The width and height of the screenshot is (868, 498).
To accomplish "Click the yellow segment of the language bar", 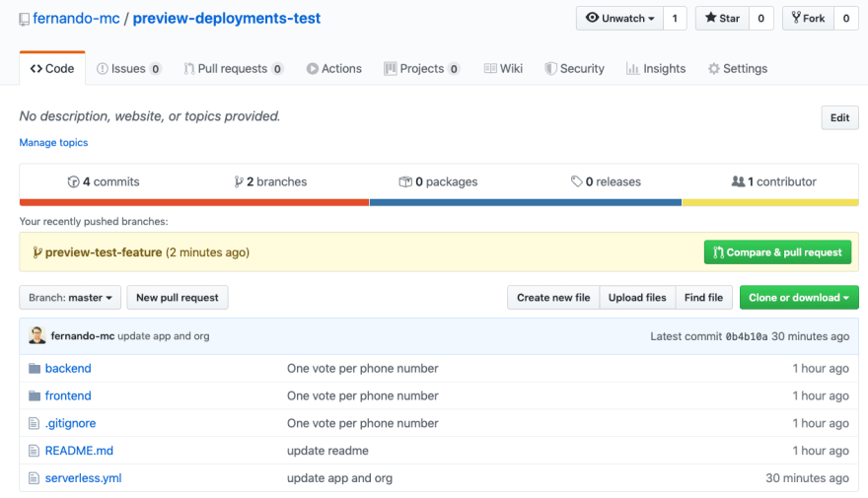I will pos(770,202).
